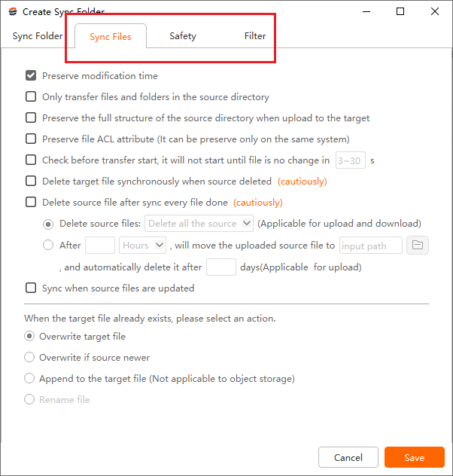Go to the Sync Folder tab
Screen dimensions: 453x476
38,36
